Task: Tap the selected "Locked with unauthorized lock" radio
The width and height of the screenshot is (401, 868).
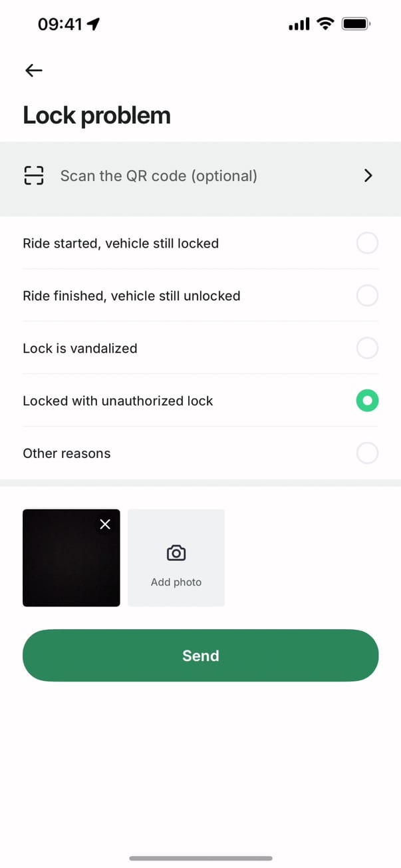Action: point(367,401)
